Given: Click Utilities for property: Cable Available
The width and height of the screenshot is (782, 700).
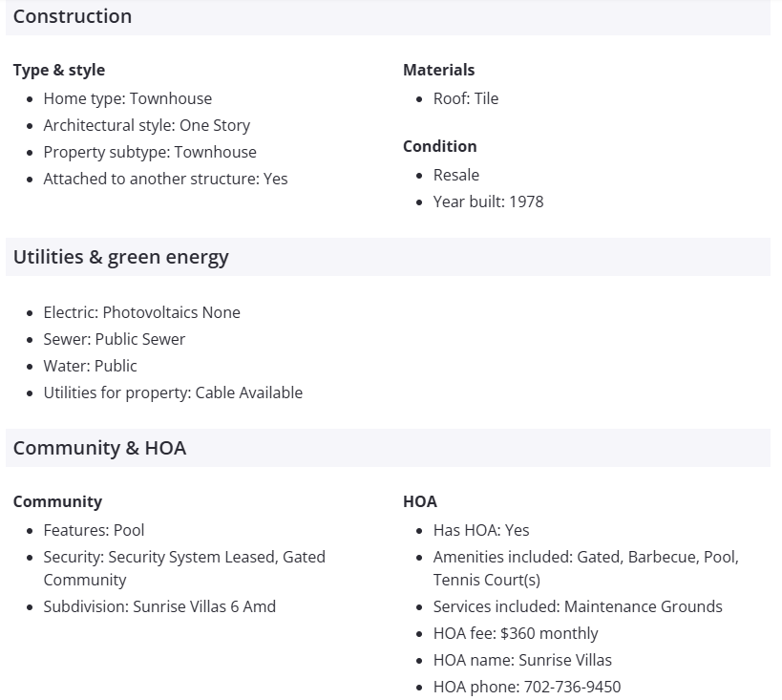Looking at the screenshot, I should click(x=173, y=392).
